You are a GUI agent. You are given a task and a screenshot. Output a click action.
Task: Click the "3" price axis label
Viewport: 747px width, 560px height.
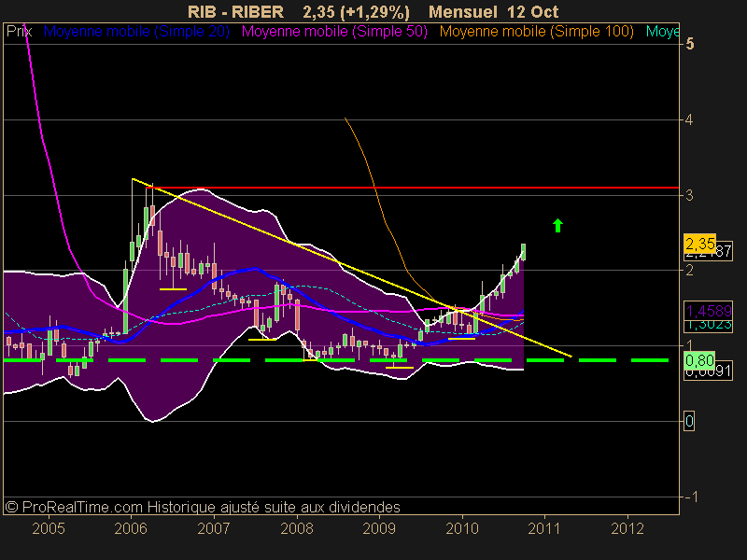coord(689,195)
